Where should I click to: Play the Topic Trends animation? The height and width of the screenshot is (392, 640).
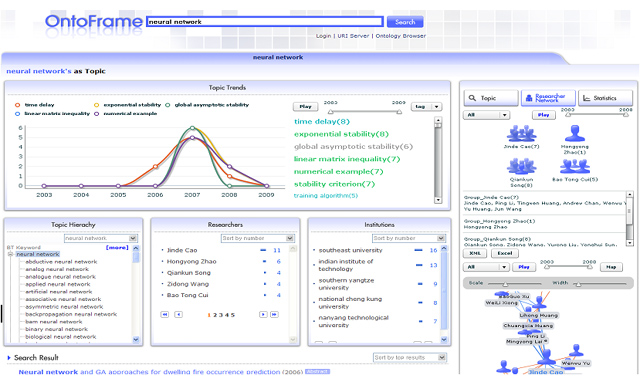(305, 107)
